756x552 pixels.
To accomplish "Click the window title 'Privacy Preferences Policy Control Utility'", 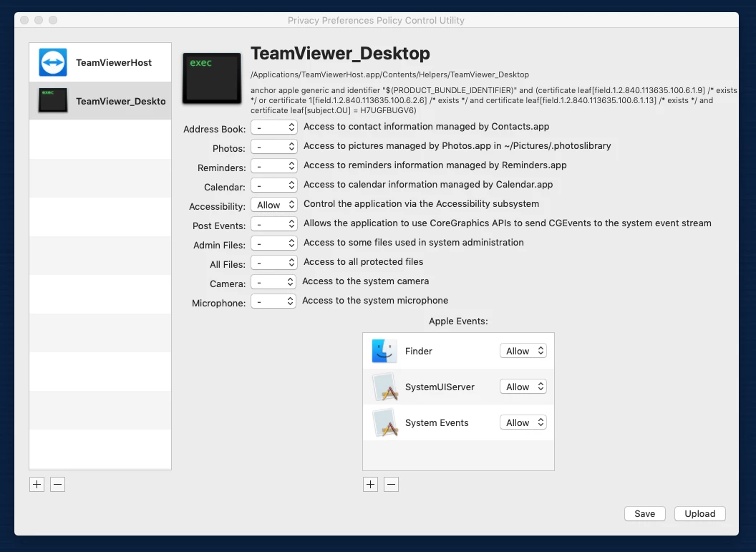I will click(376, 20).
